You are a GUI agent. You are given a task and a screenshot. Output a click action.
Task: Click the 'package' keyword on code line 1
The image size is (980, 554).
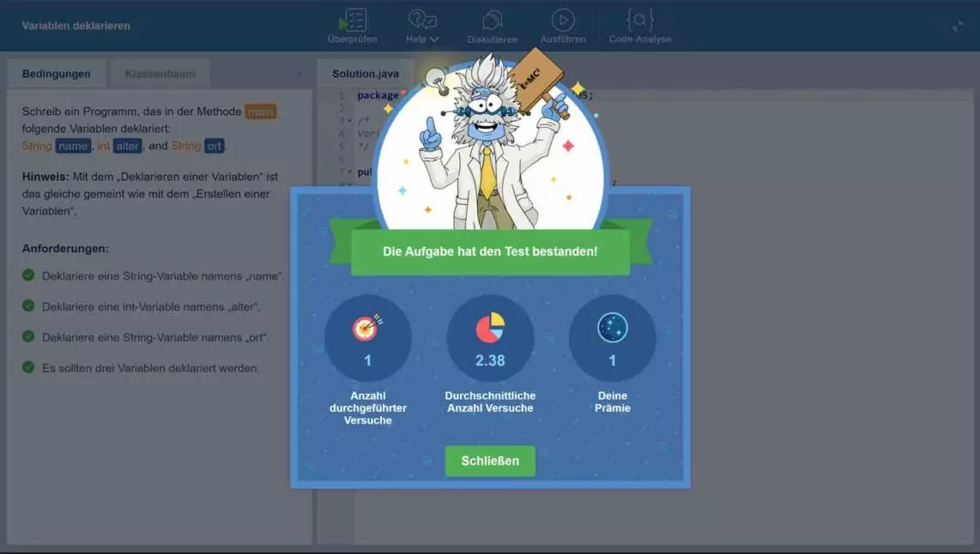click(x=378, y=95)
